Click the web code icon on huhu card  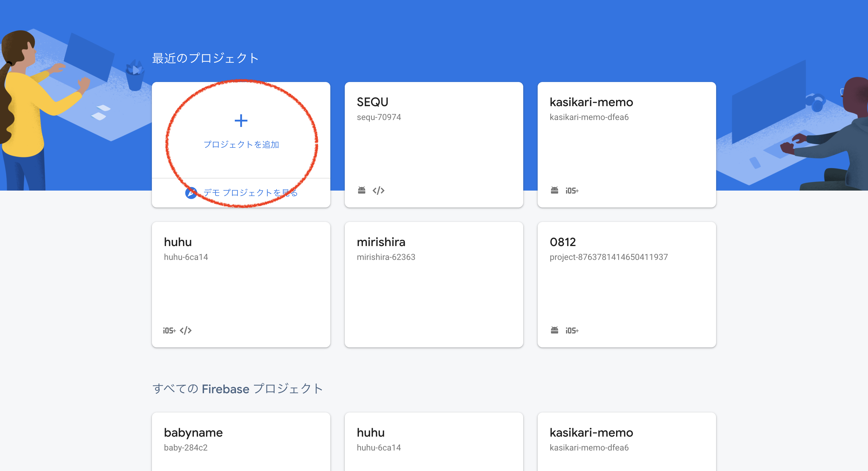coord(186,330)
